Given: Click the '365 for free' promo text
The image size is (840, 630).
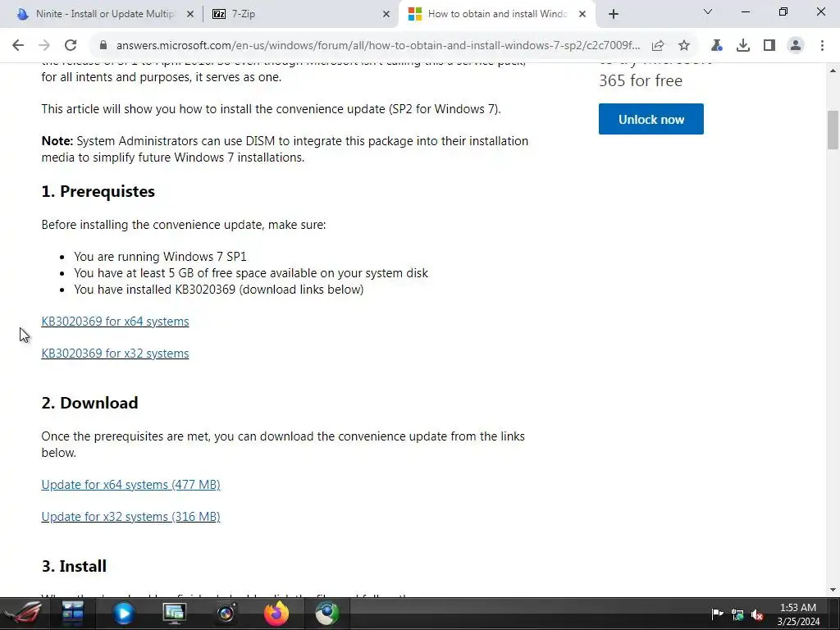Looking at the screenshot, I should (641, 80).
